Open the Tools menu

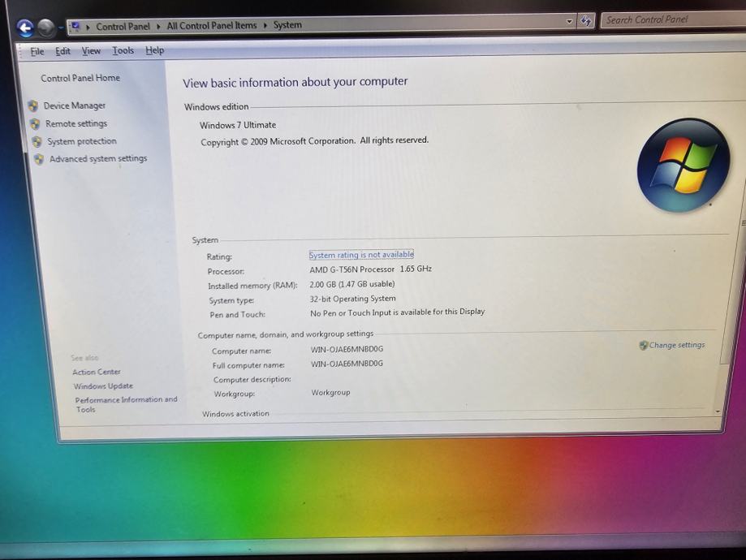tap(123, 50)
